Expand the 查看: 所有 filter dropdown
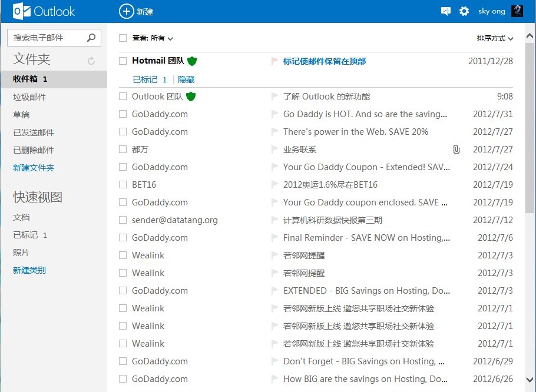536x392 pixels. [153, 38]
